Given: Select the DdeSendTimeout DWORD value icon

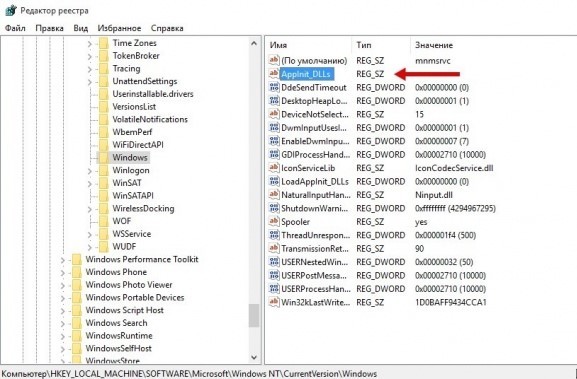Looking at the screenshot, I should [274, 87].
